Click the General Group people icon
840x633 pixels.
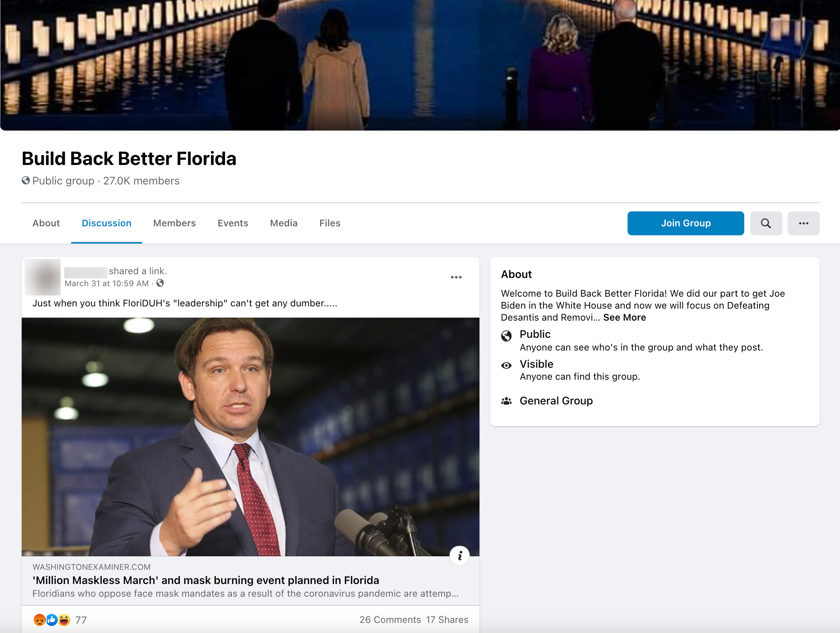click(506, 401)
